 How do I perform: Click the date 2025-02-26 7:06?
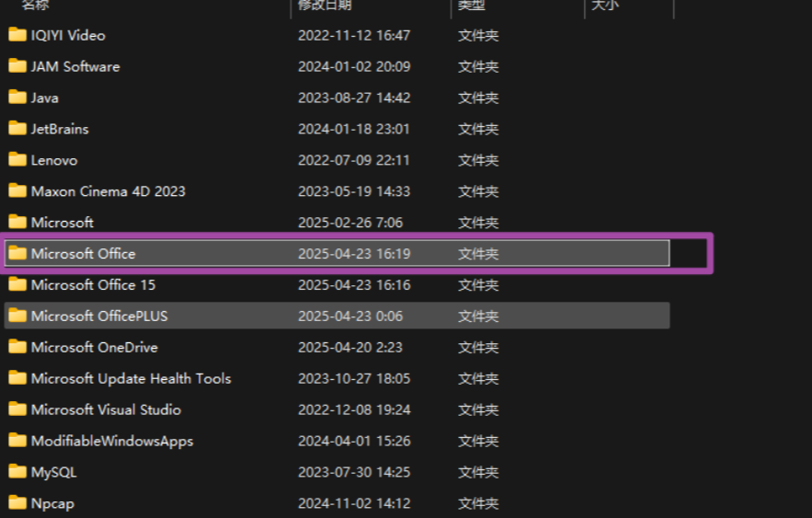coord(350,223)
